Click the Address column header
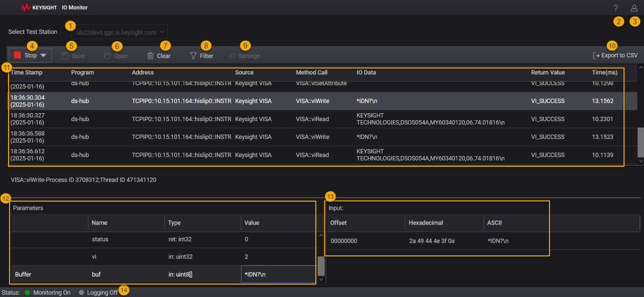The width and height of the screenshot is (644, 297). point(142,72)
